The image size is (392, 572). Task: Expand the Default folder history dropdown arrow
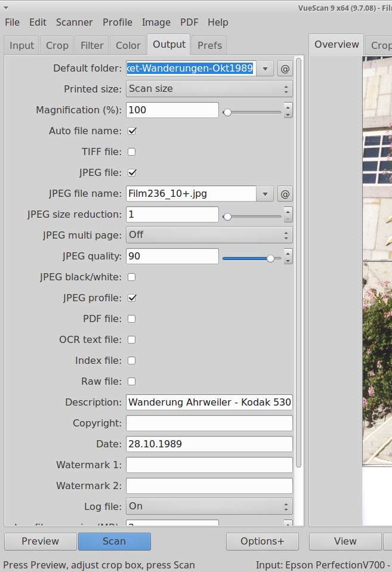tap(266, 69)
